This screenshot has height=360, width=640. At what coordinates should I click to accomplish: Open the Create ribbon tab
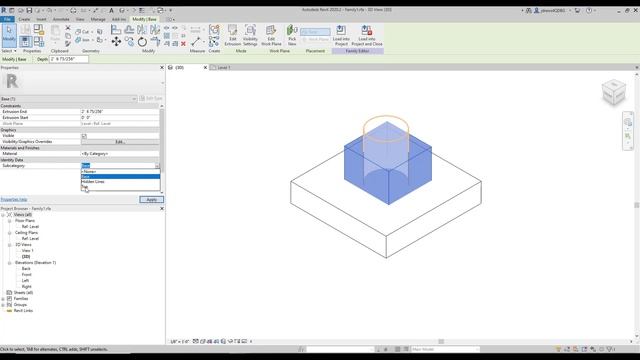(24, 19)
